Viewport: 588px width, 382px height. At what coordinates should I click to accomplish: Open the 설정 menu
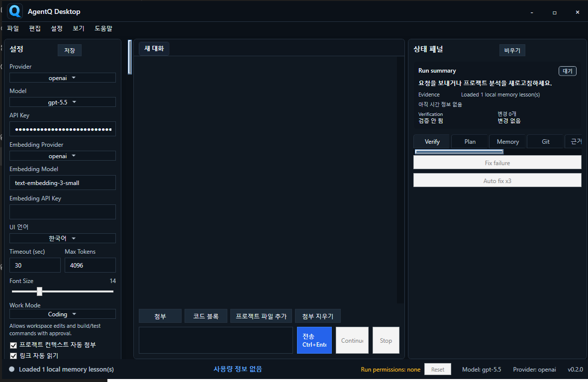point(57,28)
